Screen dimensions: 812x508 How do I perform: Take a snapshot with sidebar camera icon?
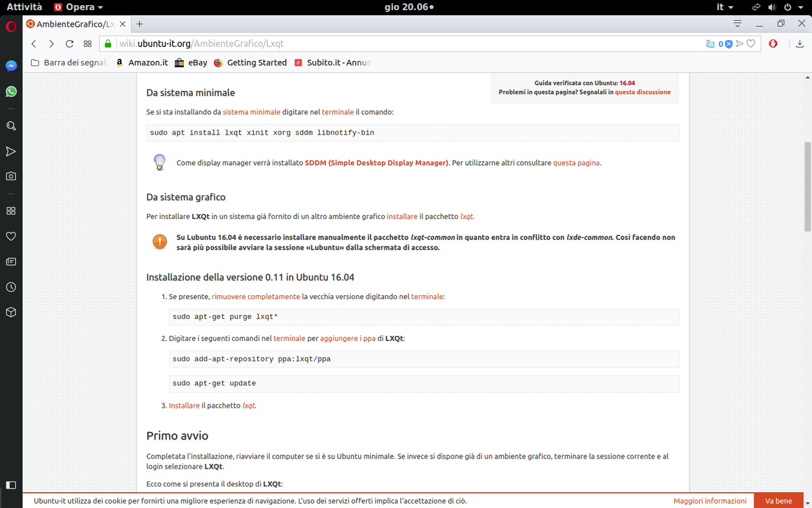click(x=11, y=176)
